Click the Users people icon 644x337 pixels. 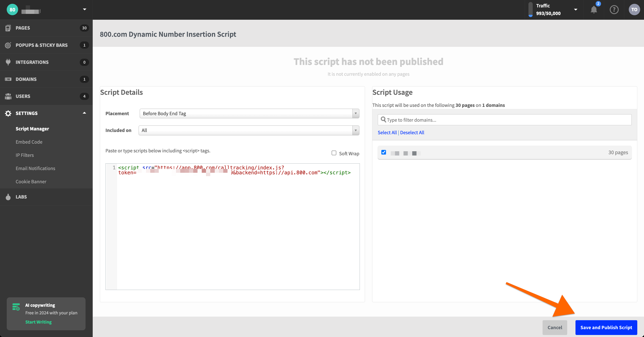tap(8, 96)
